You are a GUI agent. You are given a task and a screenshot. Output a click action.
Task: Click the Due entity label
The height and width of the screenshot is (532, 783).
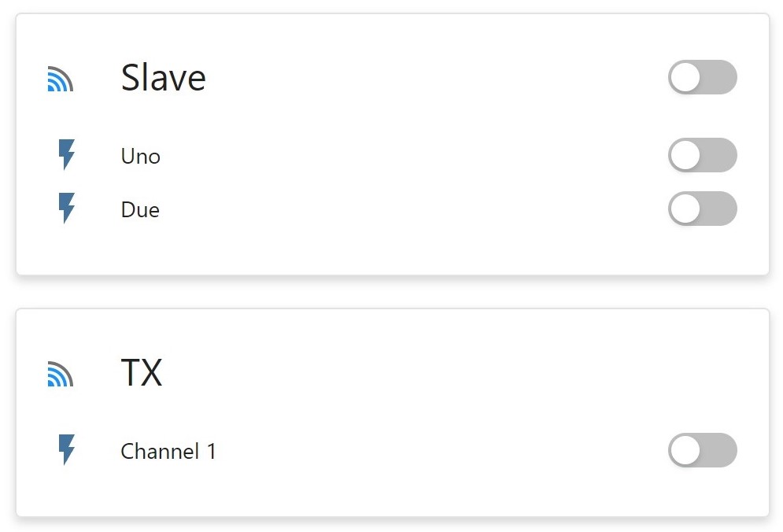click(x=140, y=210)
